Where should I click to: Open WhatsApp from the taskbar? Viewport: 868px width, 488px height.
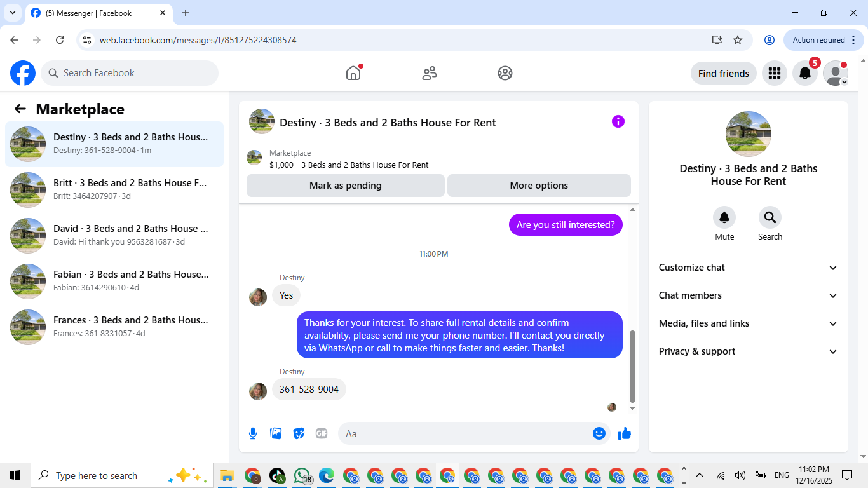pos(302,475)
